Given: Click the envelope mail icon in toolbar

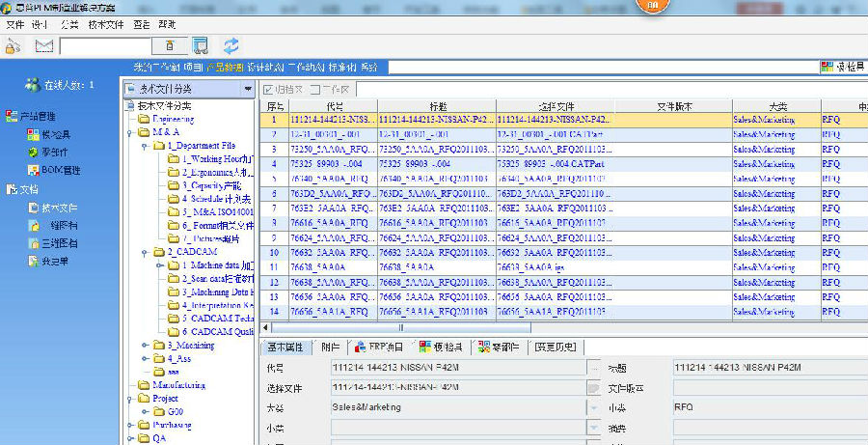Looking at the screenshot, I should (43, 45).
